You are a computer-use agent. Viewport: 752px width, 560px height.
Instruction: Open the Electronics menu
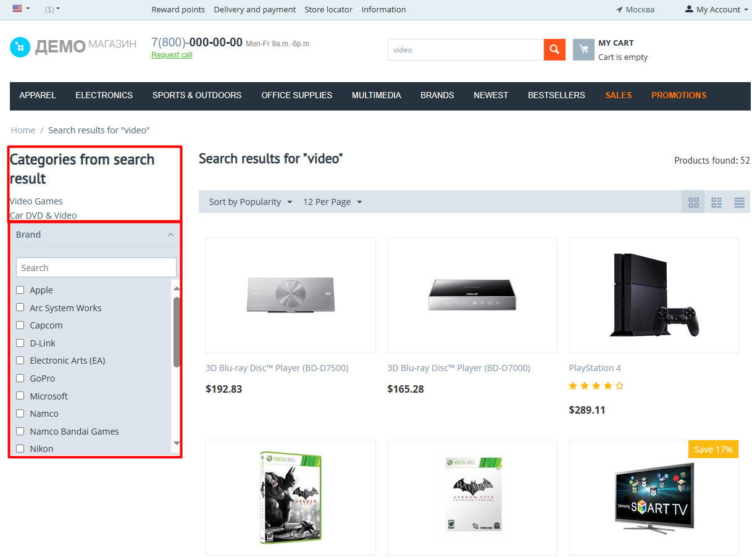click(x=104, y=95)
